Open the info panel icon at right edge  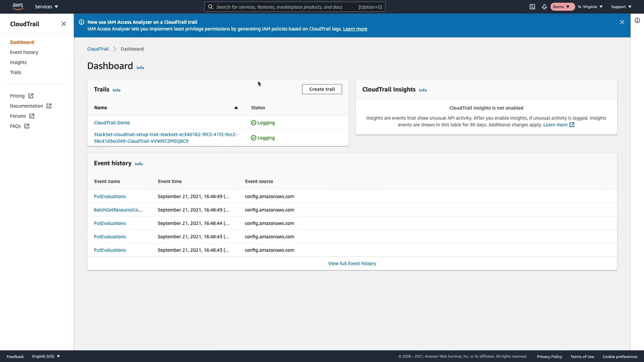click(x=637, y=21)
